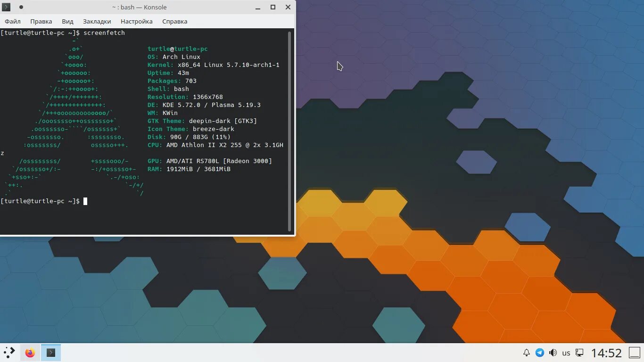Open the Настройка menu
The height and width of the screenshot is (362, 644).
pyautogui.click(x=136, y=21)
